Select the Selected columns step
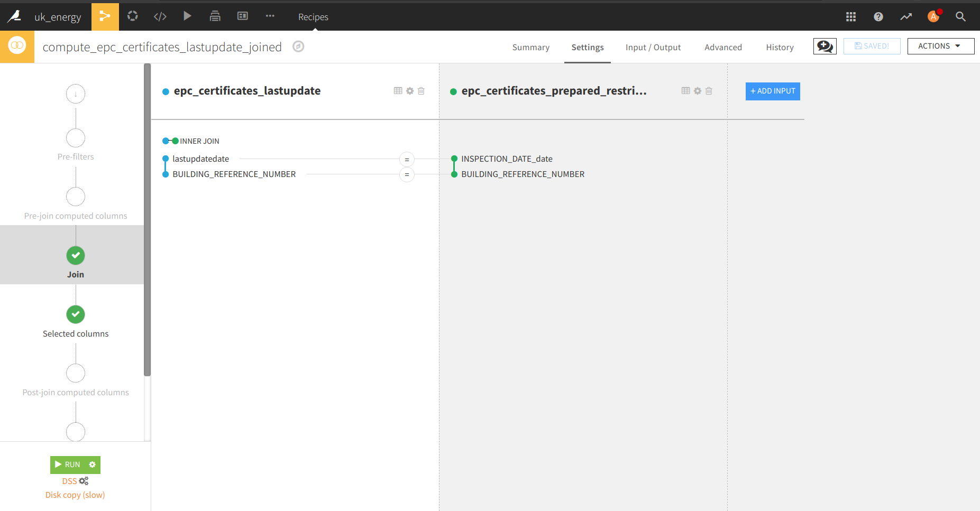 [76, 315]
